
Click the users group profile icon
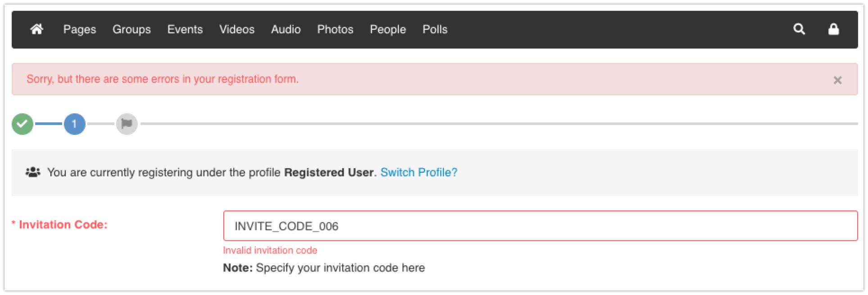(33, 172)
